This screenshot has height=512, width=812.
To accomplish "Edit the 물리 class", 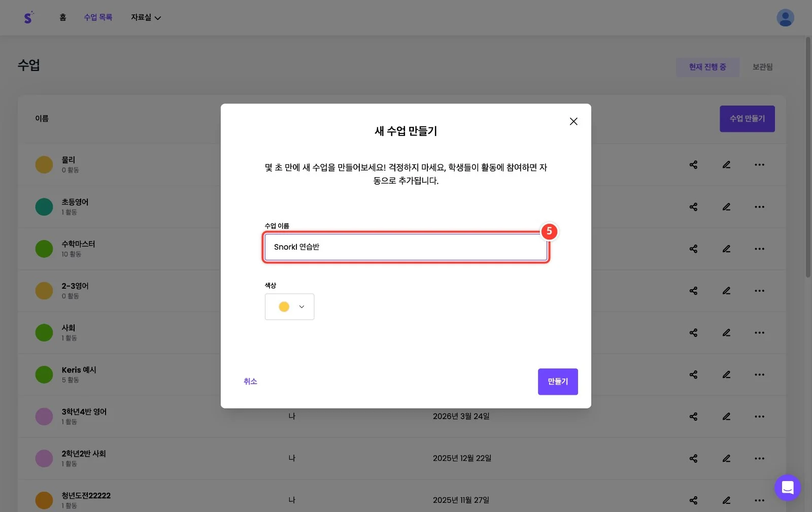I will (726, 165).
